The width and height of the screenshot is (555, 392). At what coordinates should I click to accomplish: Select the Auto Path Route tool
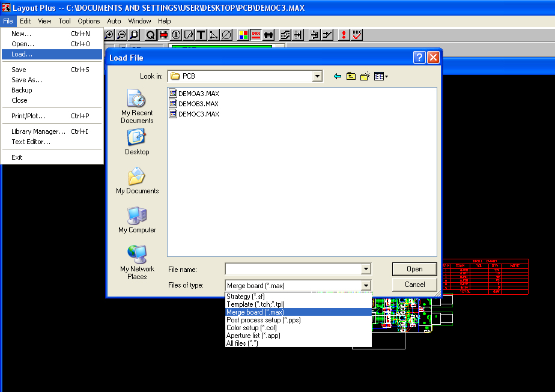pyautogui.click(x=285, y=35)
